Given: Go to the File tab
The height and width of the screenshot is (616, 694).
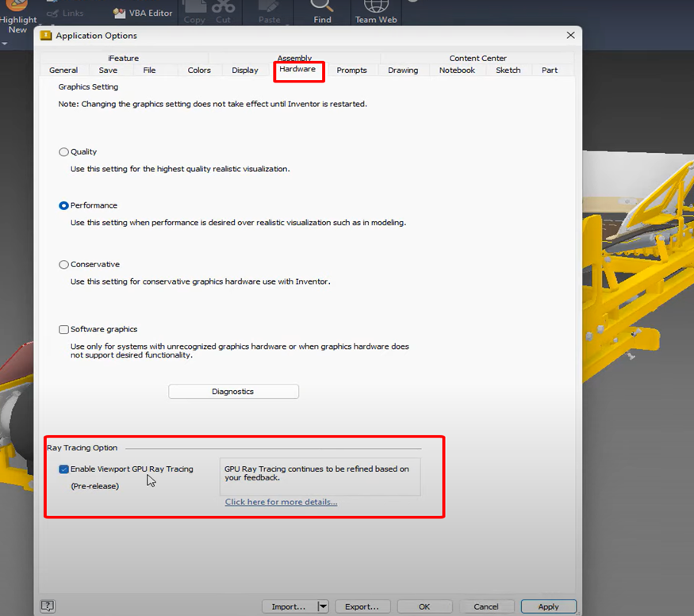Looking at the screenshot, I should 149,70.
